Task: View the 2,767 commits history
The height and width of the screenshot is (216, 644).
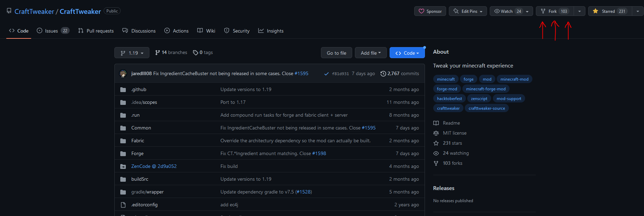Action: (400, 73)
